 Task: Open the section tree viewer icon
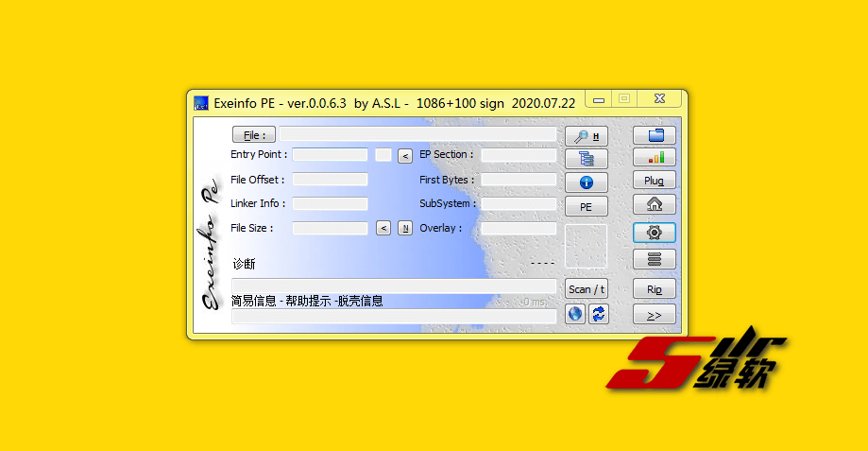[586, 159]
